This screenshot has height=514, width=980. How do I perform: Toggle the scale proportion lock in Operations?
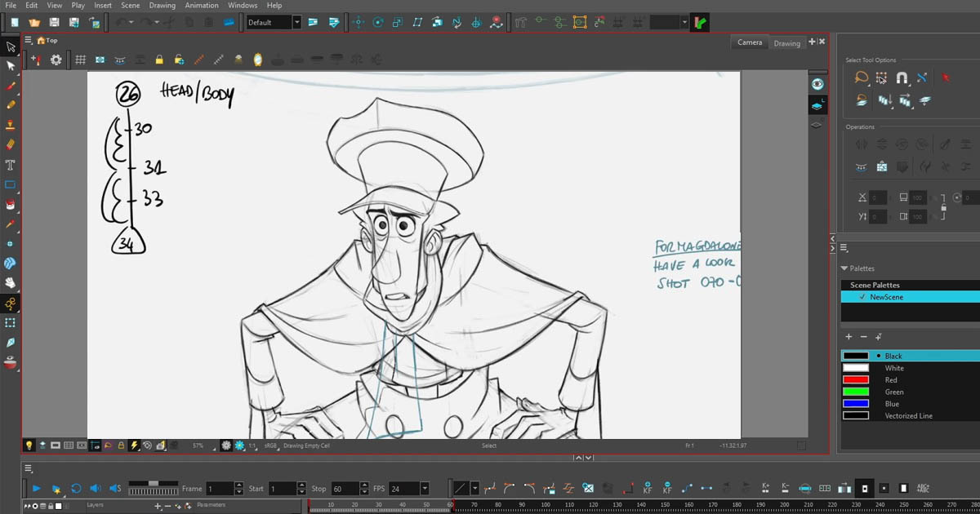coord(943,207)
